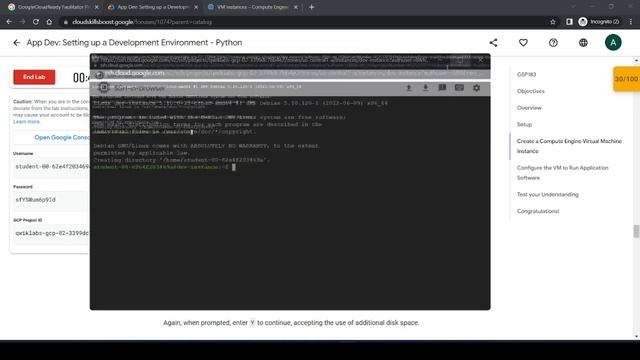Select the GCP Project ID value
640x360 pixels.
pyautogui.click(x=51, y=233)
